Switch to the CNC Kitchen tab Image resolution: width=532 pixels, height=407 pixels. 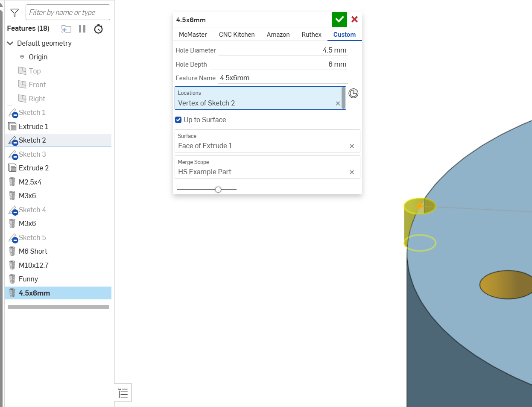tap(237, 35)
